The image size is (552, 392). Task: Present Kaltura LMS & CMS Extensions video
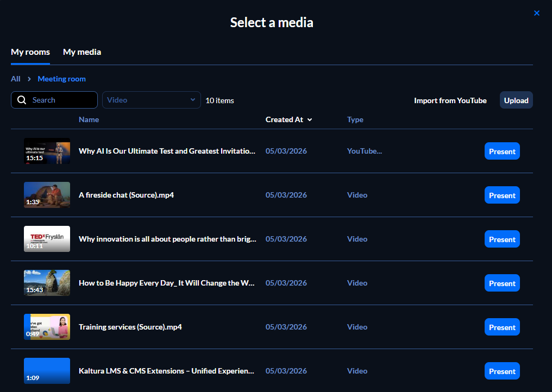pos(502,371)
